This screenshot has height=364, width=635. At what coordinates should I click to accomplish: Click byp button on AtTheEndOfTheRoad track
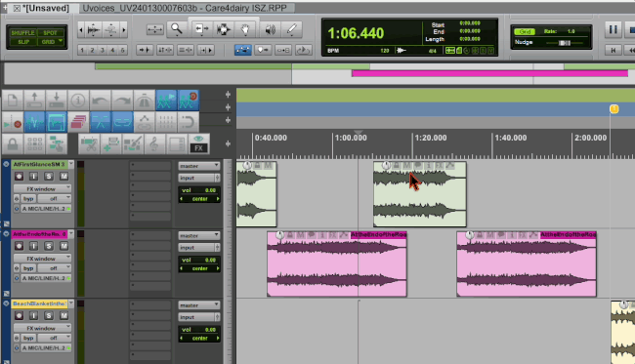pos(28,268)
